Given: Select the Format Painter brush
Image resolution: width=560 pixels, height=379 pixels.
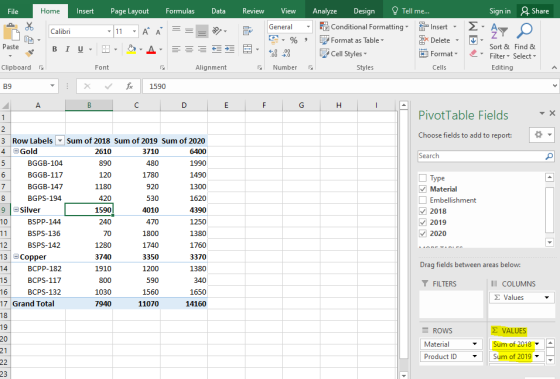Looking at the screenshot, I should coord(29,53).
